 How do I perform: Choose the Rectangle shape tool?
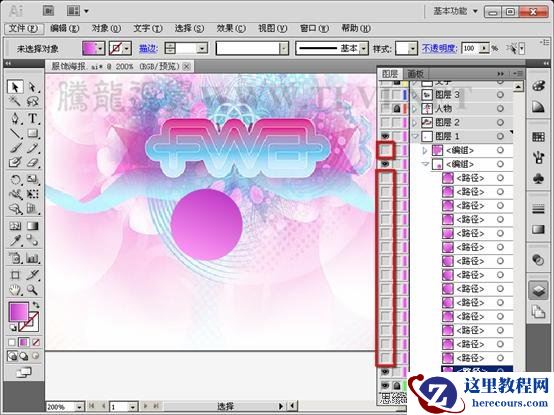[33, 134]
